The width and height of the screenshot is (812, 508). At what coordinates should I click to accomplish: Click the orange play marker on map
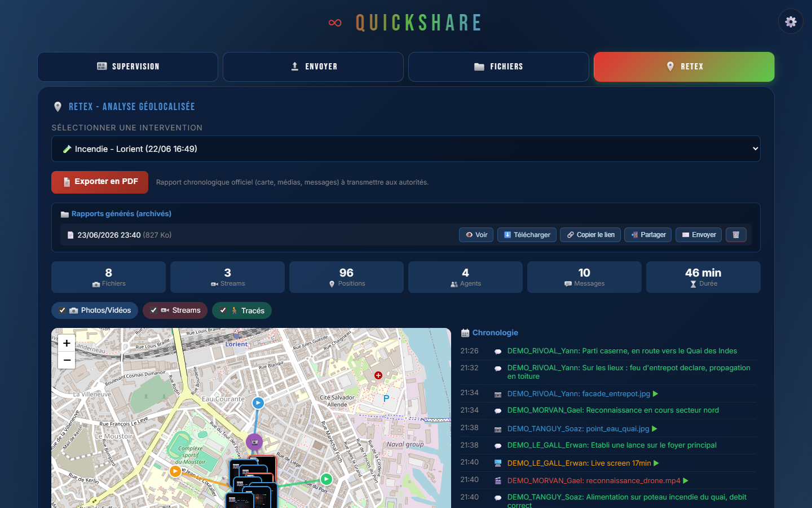pyautogui.click(x=175, y=471)
